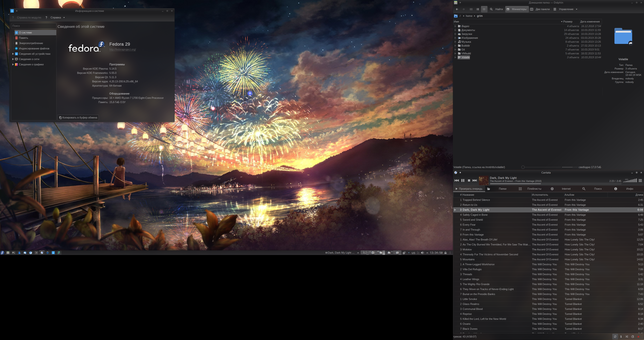The height and width of the screenshot is (340, 644).
Task: Open the fedoraproject.org link
Action: pyautogui.click(x=122, y=50)
